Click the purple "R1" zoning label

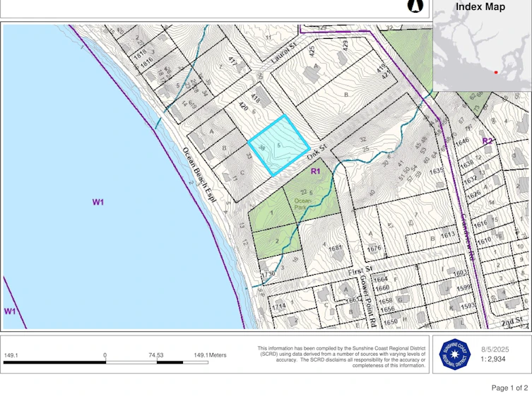point(316,171)
